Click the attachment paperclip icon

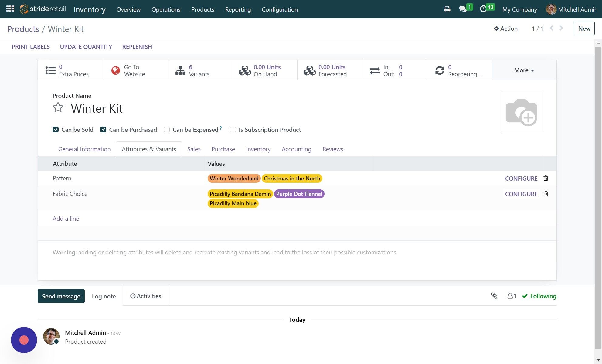pos(494,296)
